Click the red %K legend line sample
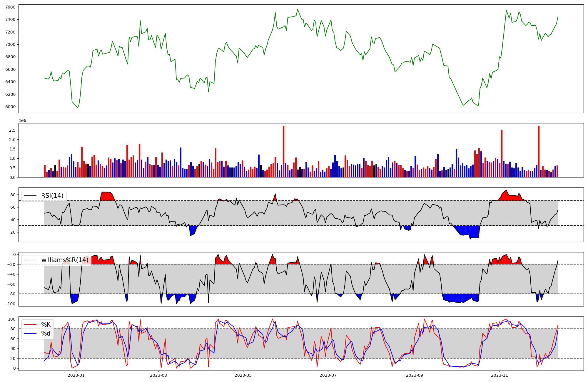Screen dimensions: 588x382 30,325
